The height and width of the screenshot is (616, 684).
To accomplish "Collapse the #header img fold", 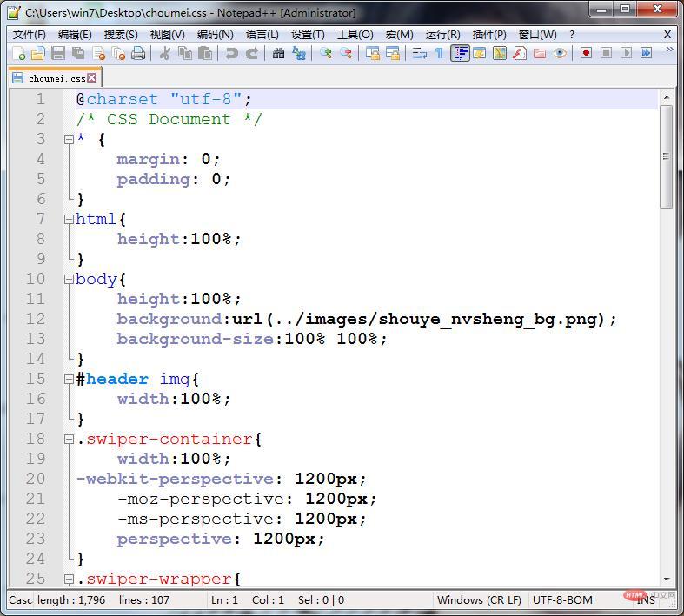I will click(x=69, y=380).
